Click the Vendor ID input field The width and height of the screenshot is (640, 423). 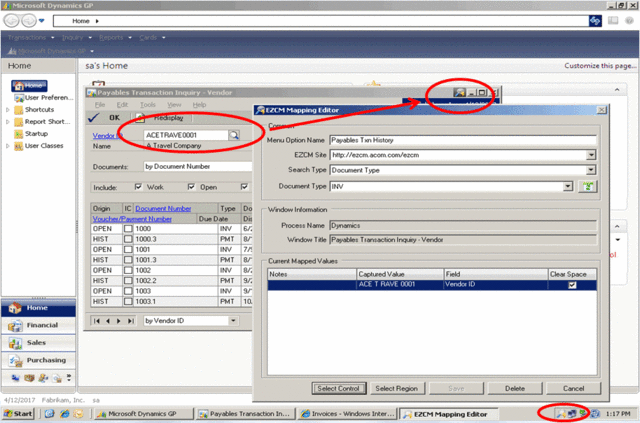pos(186,135)
